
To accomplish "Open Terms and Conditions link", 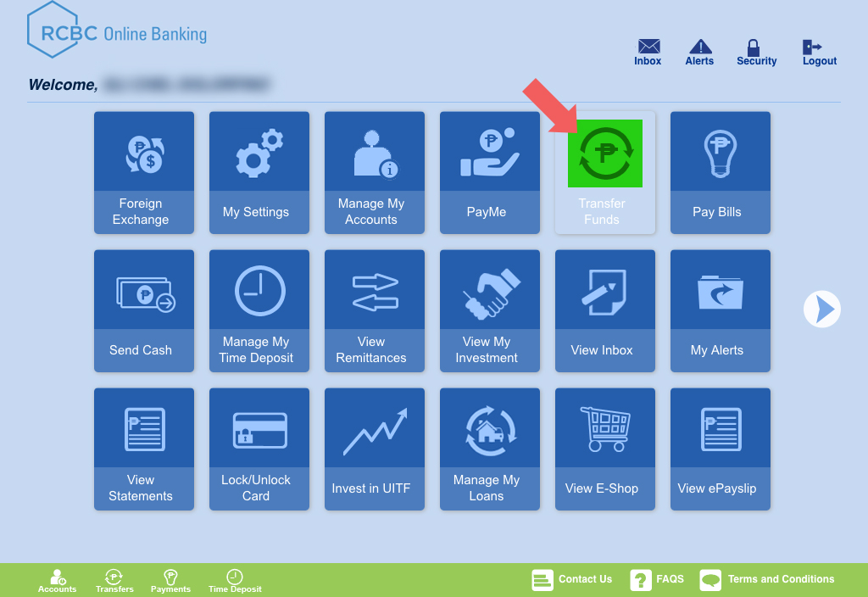I will [x=767, y=580].
